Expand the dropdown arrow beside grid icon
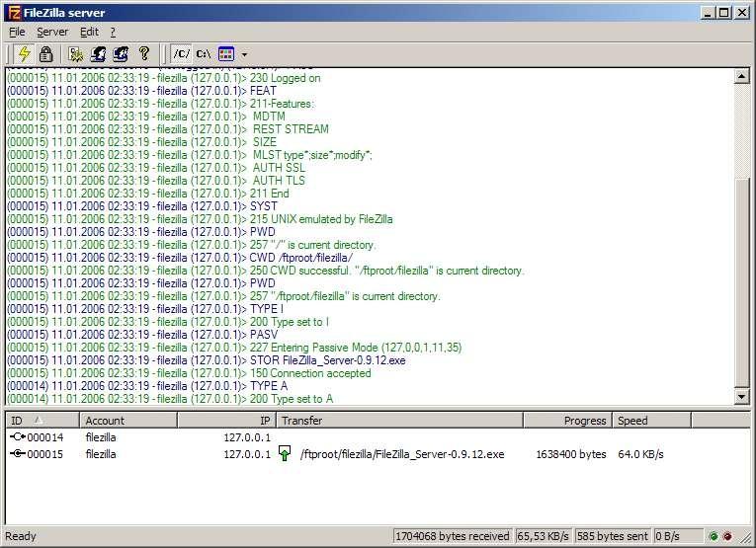Screen dimensions: 756x548 pyautogui.click(x=244, y=54)
